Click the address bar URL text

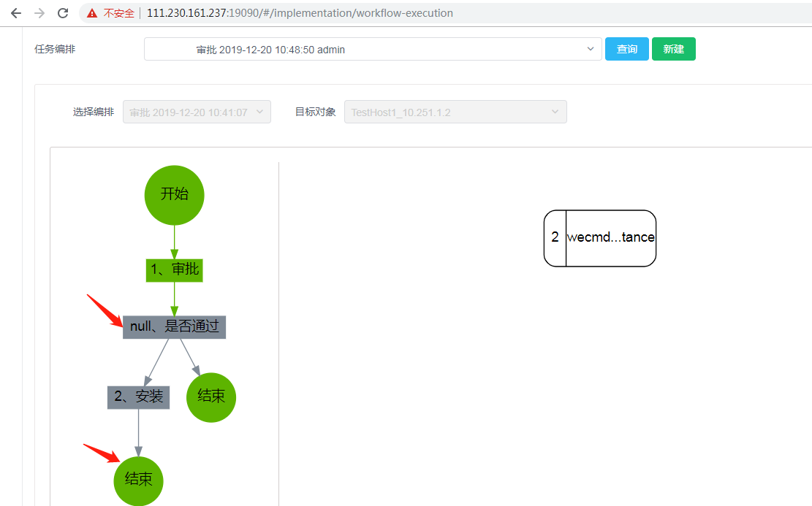coord(300,13)
